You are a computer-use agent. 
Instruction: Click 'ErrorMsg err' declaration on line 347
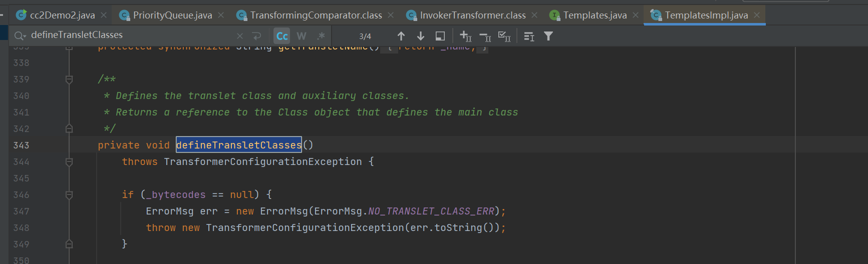click(x=182, y=211)
